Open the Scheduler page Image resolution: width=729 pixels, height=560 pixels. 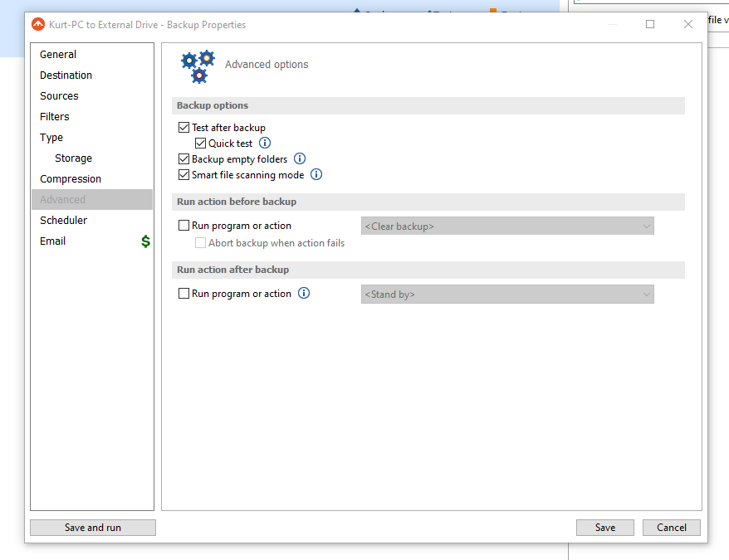coord(92,221)
